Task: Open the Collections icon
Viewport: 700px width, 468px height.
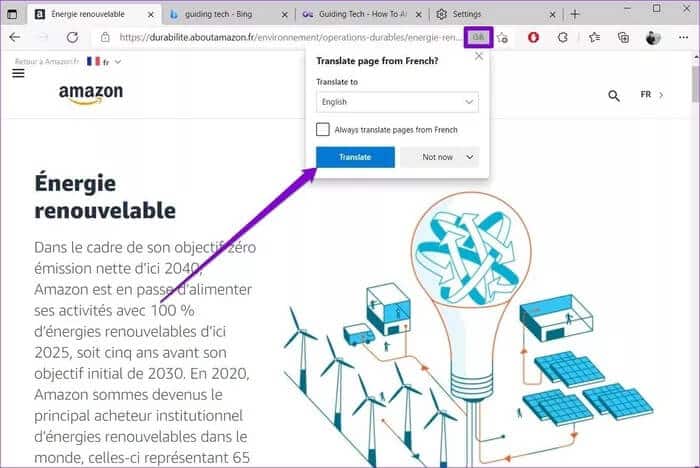Action: tap(623, 38)
